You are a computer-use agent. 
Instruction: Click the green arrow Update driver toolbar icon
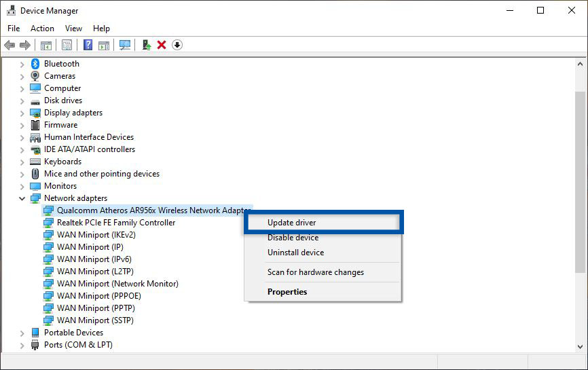pyautogui.click(x=146, y=45)
